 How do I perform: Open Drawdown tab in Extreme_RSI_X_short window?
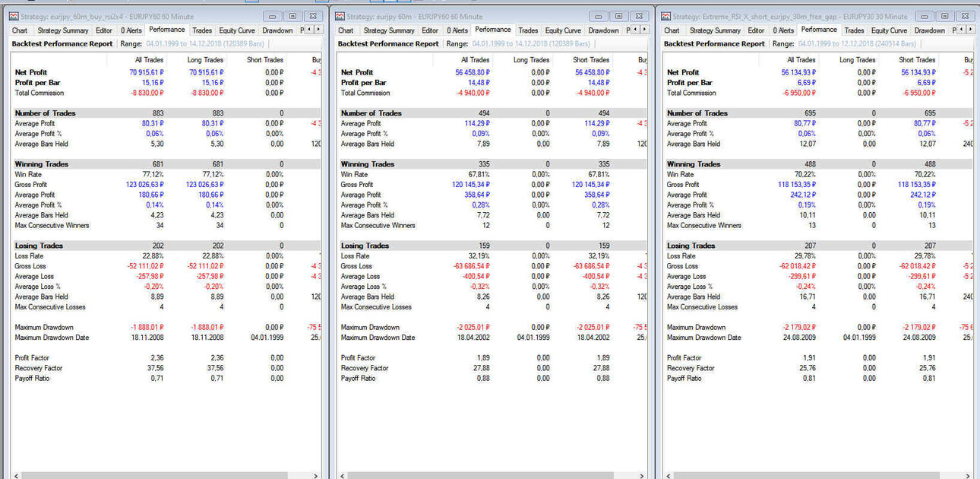(x=930, y=30)
